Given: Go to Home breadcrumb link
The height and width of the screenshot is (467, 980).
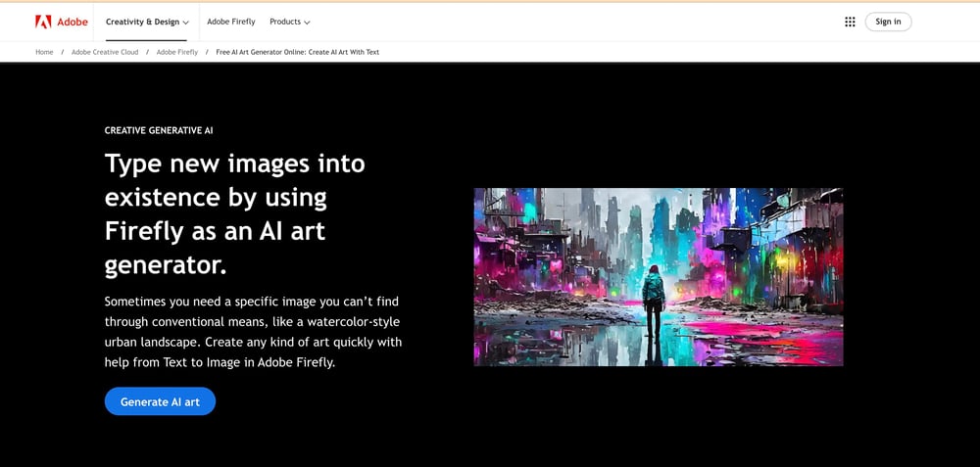Looking at the screenshot, I should tap(44, 53).
